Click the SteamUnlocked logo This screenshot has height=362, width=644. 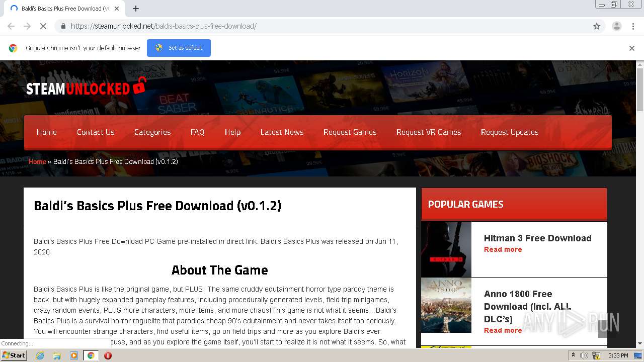tap(86, 87)
